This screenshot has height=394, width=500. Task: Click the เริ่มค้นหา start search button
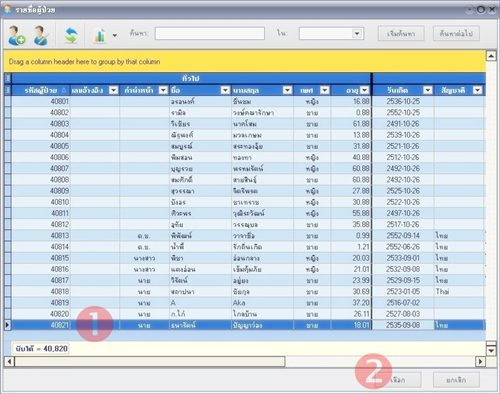tap(401, 33)
